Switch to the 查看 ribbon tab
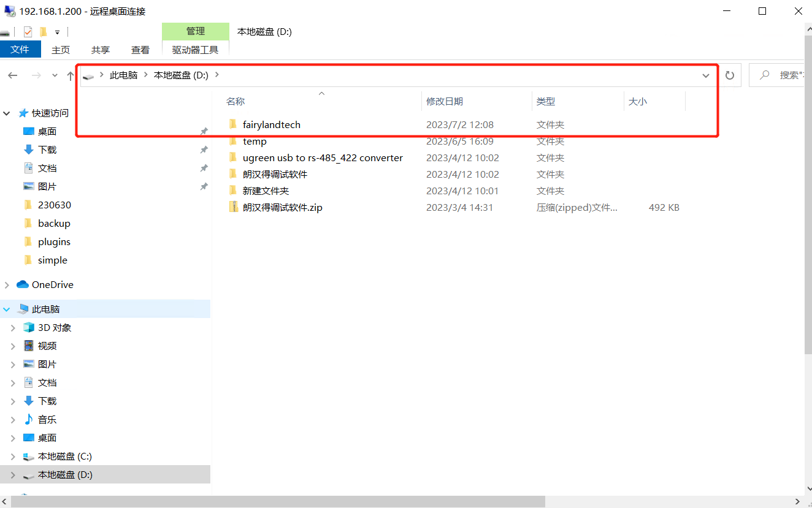Screen dimensions: 812x508 pyautogui.click(x=140, y=50)
